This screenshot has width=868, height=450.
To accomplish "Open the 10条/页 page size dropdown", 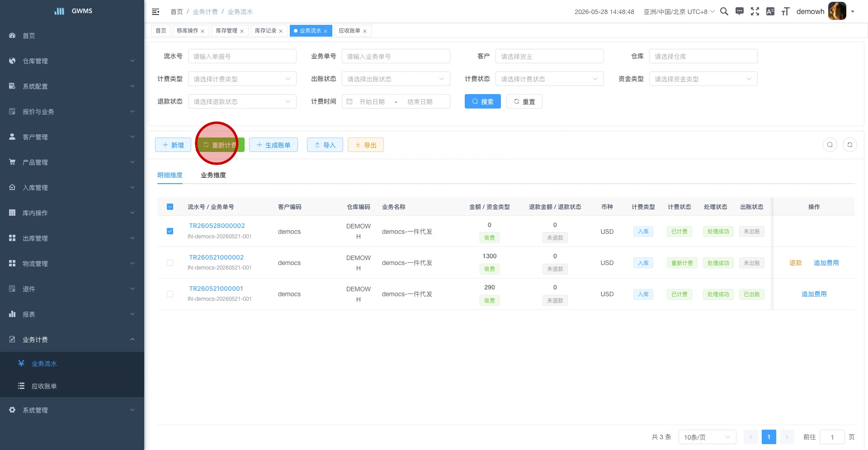I will (708, 437).
